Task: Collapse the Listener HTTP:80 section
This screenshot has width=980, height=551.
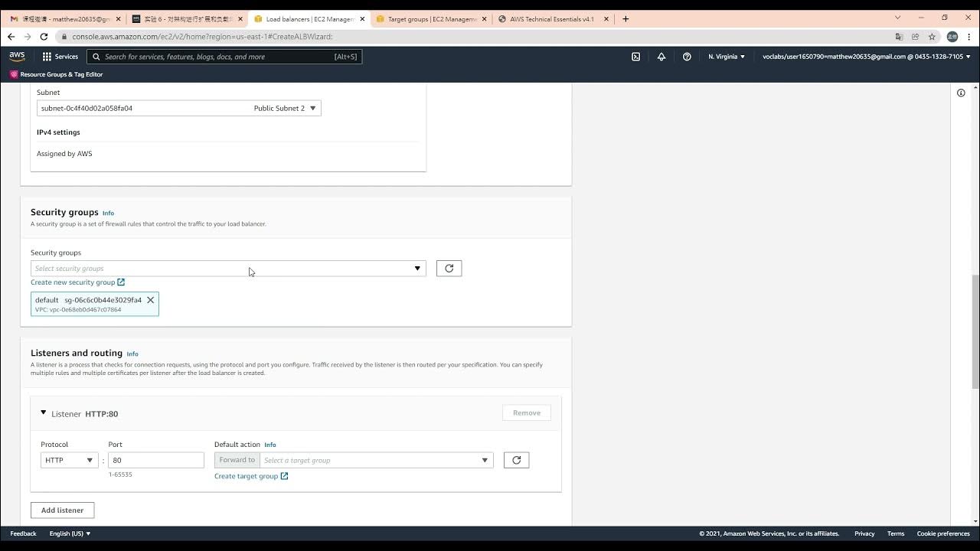Action: [x=43, y=413]
